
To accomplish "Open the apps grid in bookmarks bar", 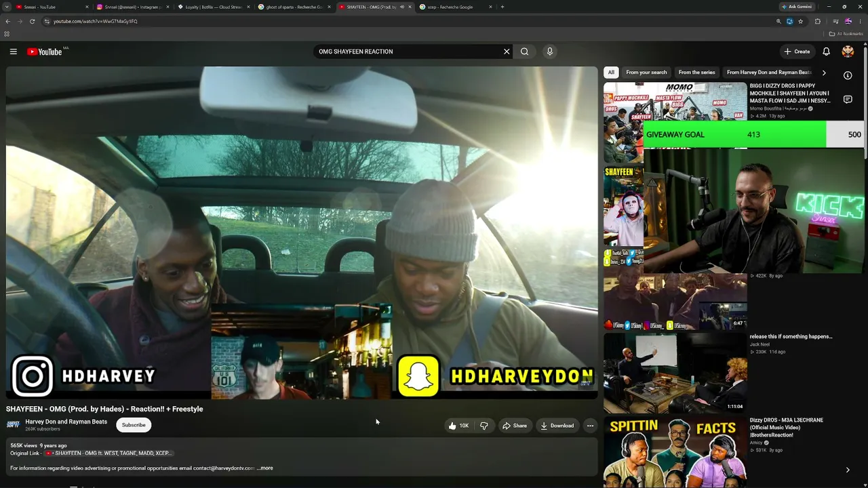I will 7,33.
